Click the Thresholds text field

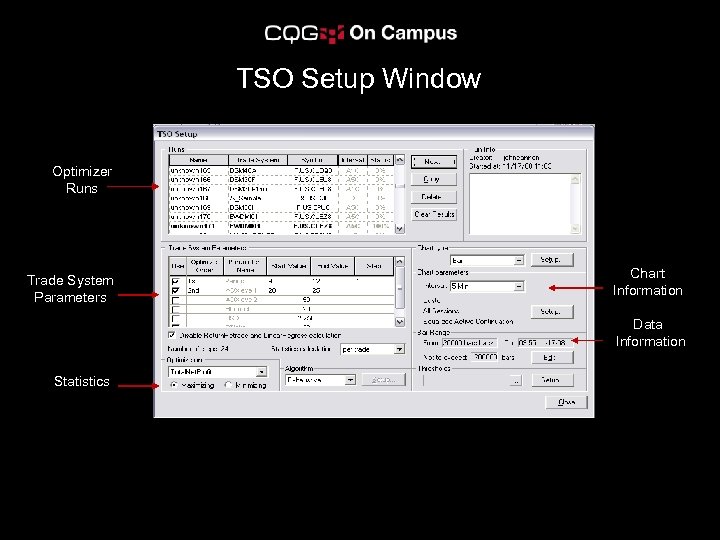(x=467, y=381)
